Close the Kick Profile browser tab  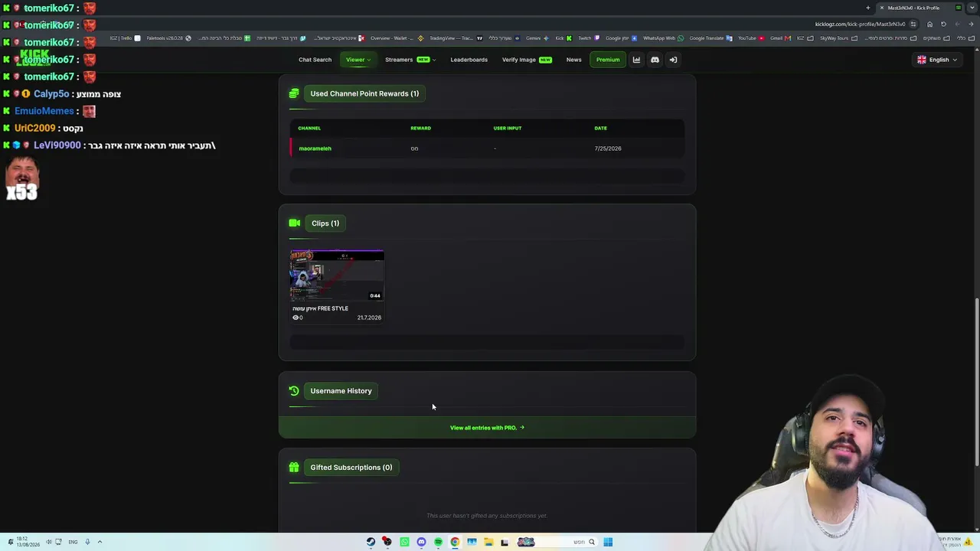pyautogui.click(x=882, y=8)
